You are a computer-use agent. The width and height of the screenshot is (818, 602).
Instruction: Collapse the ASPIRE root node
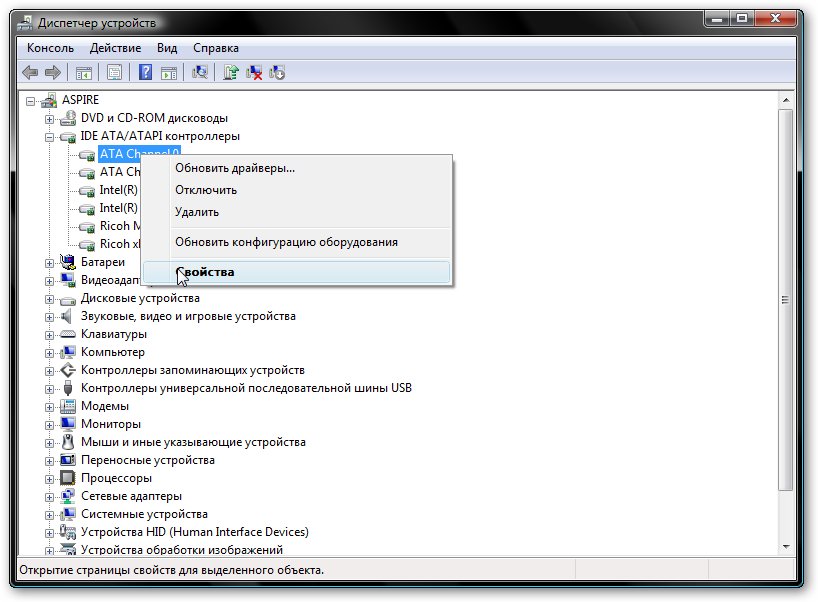(x=30, y=101)
